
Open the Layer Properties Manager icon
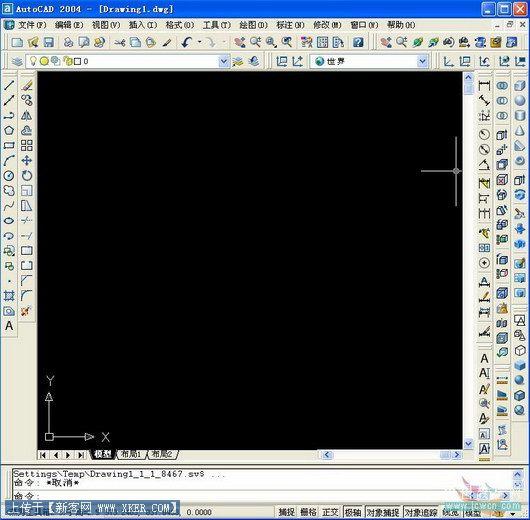coord(17,62)
